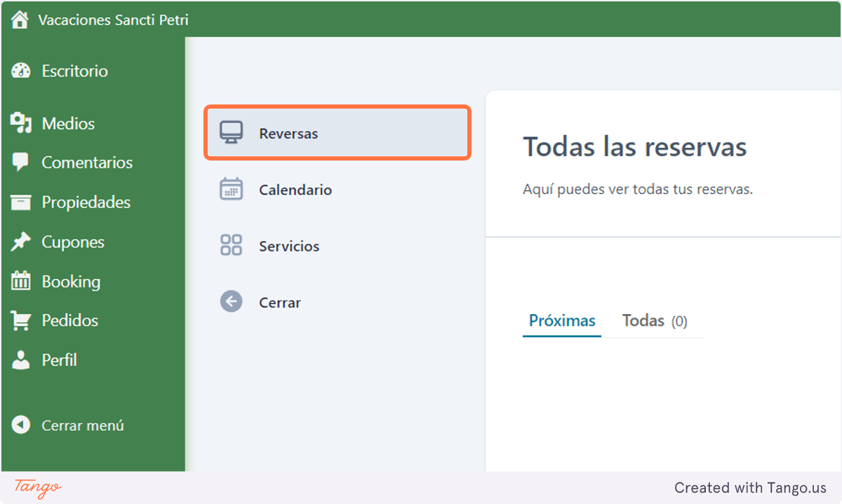Click the Todas las reservas heading

tap(635, 147)
